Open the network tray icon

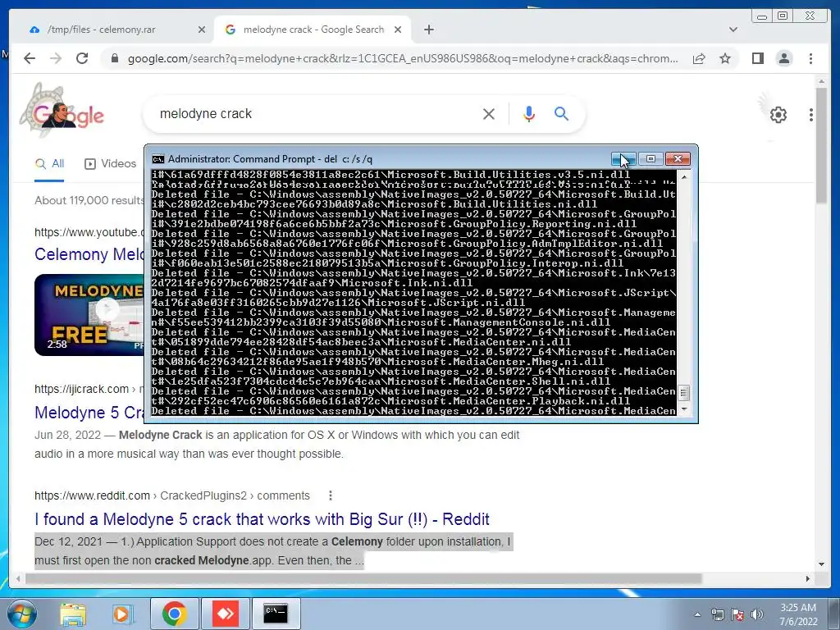pyautogui.click(x=717, y=614)
